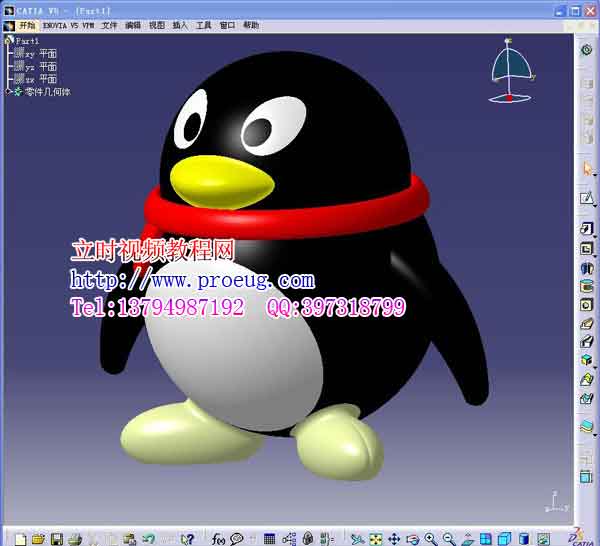Open the 开始 (Start) menu
Viewport: 600px width, 546px height.
[x=28, y=25]
